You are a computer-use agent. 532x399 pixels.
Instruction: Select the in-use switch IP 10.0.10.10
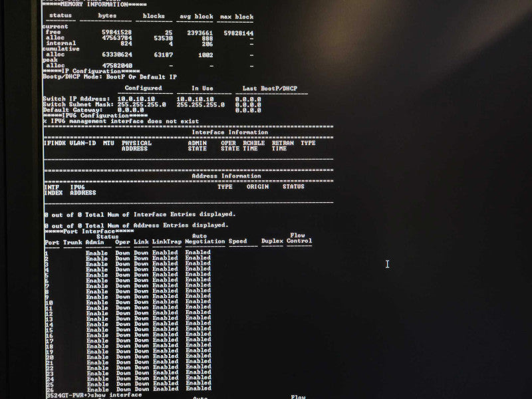point(195,99)
